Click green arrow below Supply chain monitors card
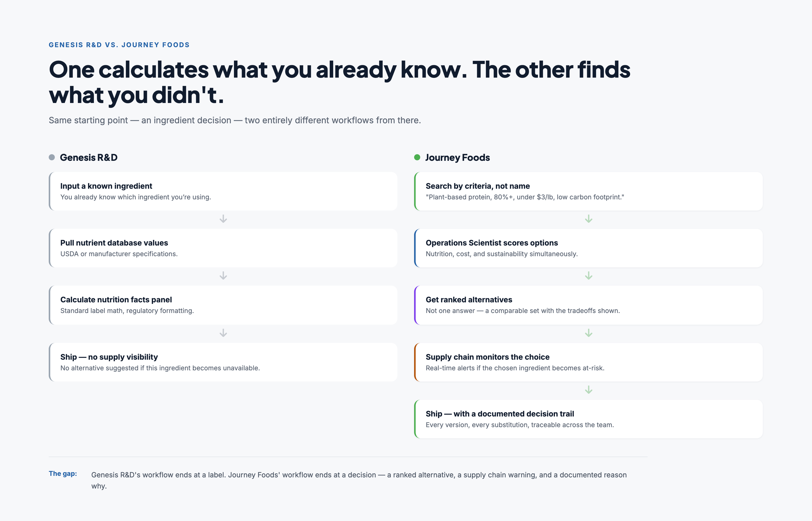Viewport: 812px width, 521px height. (589, 390)
